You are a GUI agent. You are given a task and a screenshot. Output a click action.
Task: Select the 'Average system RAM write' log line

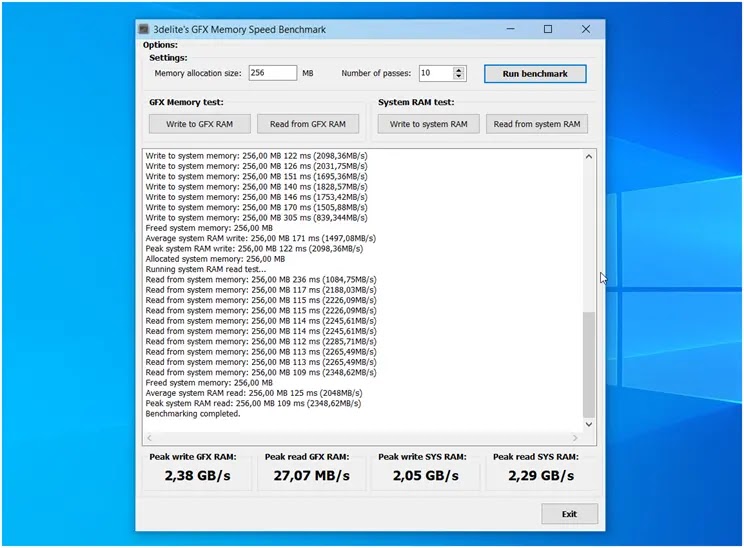click(260, 238)
